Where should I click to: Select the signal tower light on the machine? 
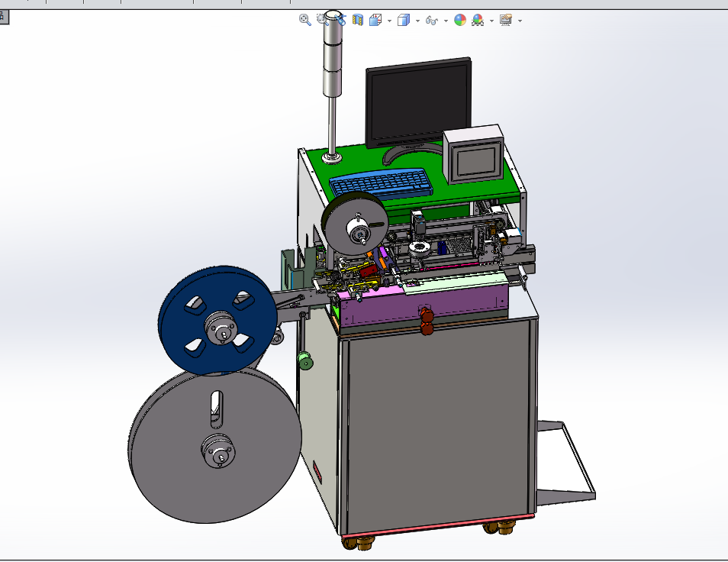[x=332, y=56]
